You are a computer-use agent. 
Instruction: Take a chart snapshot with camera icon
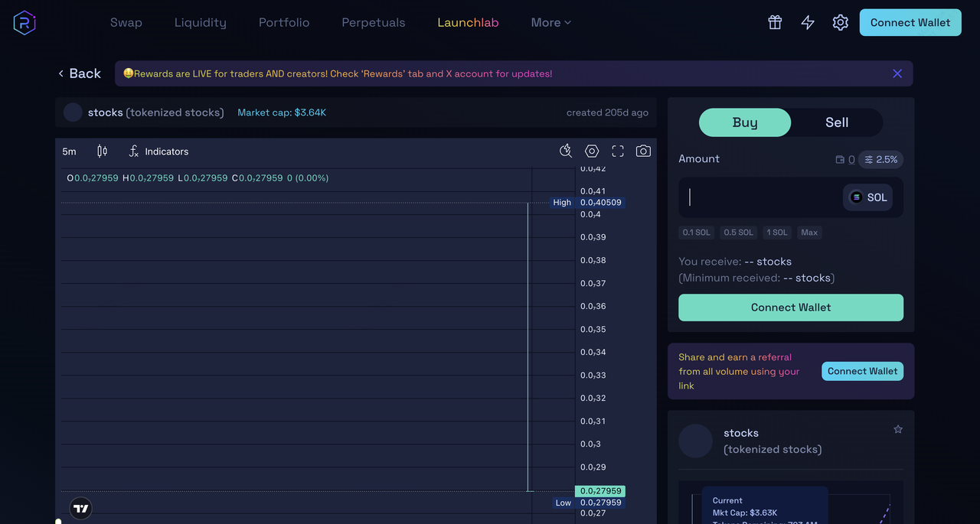pyautogui.click(x=643, y=151)
